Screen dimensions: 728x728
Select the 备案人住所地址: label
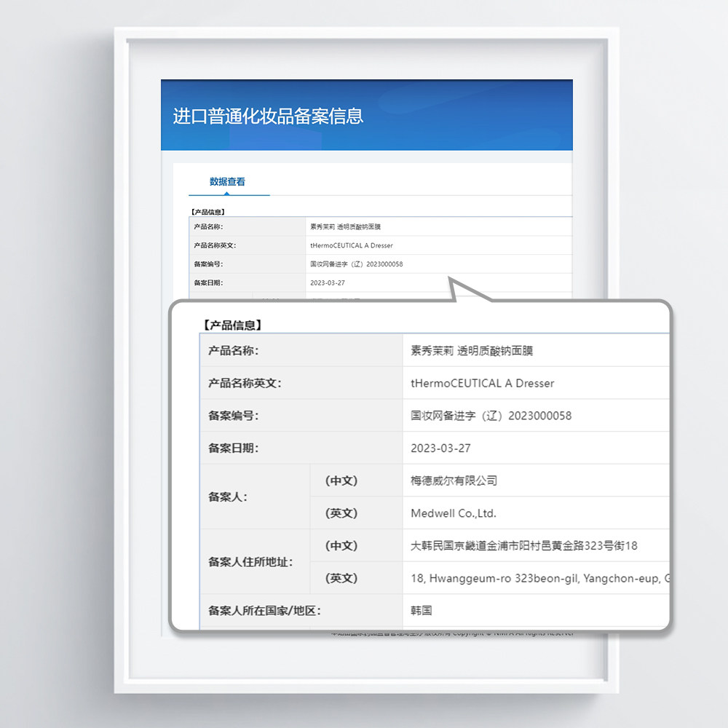[250, 562]
